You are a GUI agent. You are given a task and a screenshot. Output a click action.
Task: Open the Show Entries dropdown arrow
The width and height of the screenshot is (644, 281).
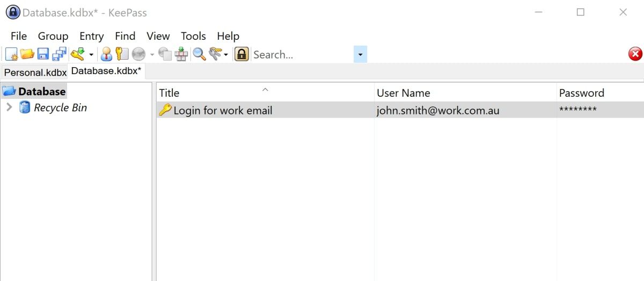(226, 55)
